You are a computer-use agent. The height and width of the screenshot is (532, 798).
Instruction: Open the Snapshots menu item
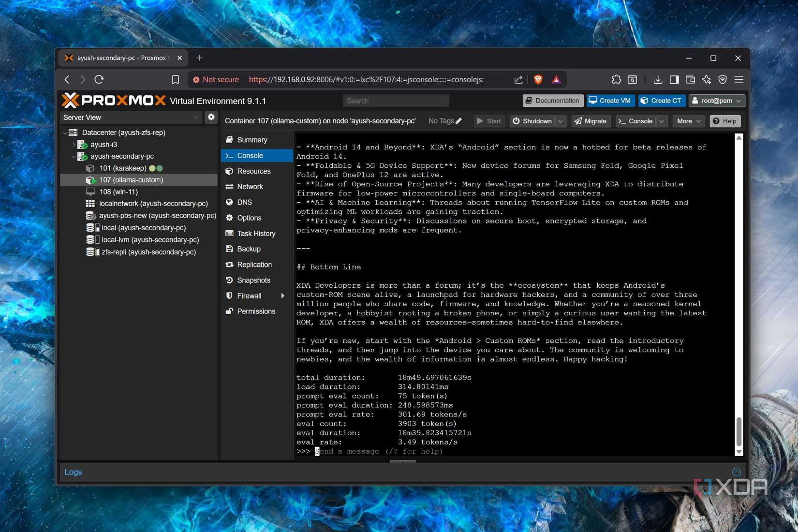(253, 281)
